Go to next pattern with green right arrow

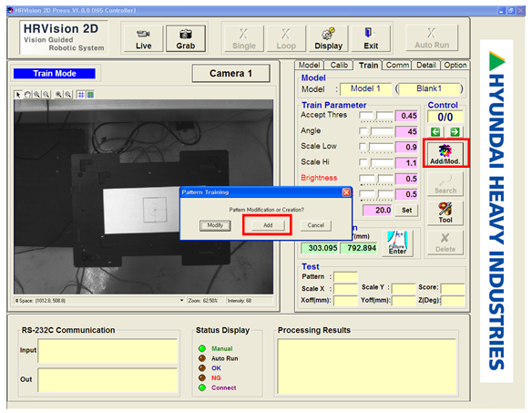[x=455, y=132]
